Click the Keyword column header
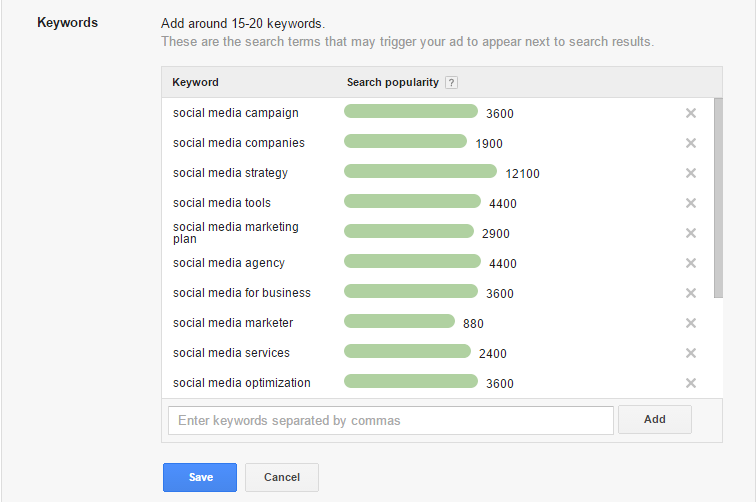This screenshot has height=502, width=756. [x=195, y=82]
